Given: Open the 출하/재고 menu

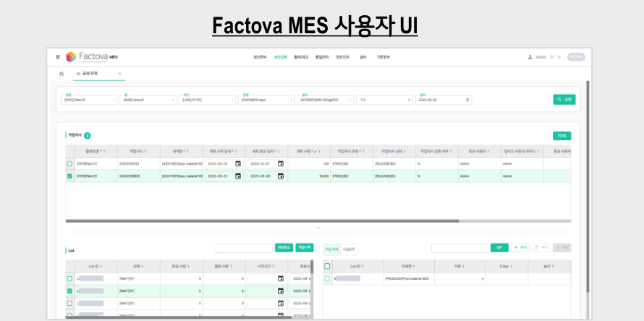Looking at the screenshot, I should (x=301, y=57).
